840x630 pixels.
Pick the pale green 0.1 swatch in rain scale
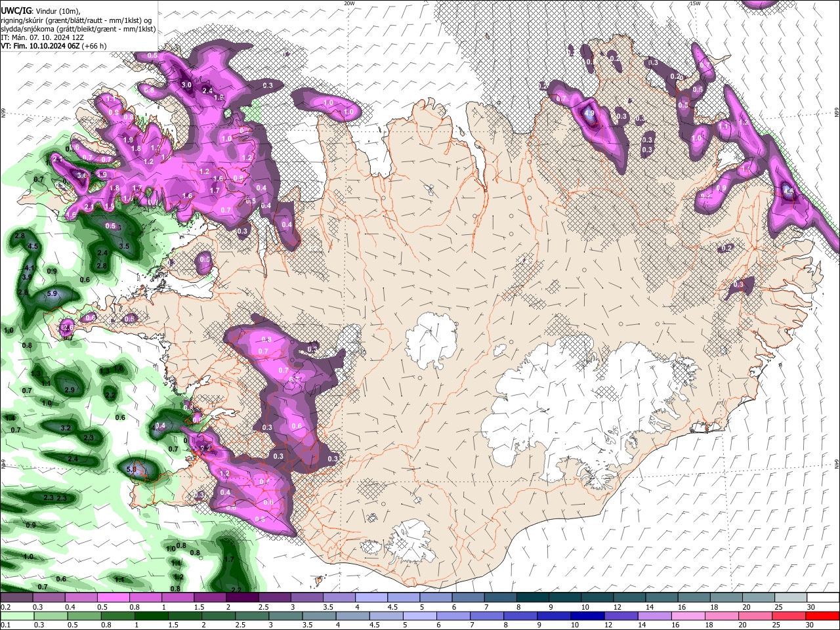(17, 616)
